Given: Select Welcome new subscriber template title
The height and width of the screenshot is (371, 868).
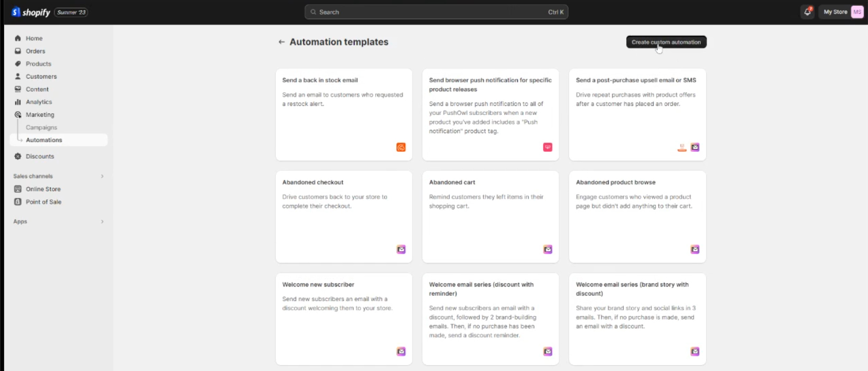Looking at the screenshot, I should click(x=318, y=285).
